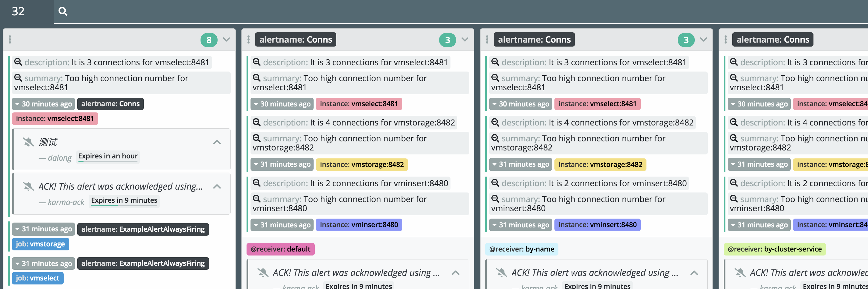
Task: Click vmselect summary search icon in by-name group
Action: 495,78
